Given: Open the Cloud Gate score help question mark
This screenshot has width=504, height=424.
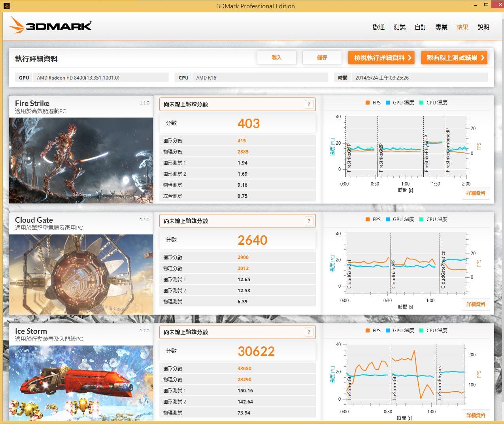Looking at the screenshot, I should click(309, 221).
